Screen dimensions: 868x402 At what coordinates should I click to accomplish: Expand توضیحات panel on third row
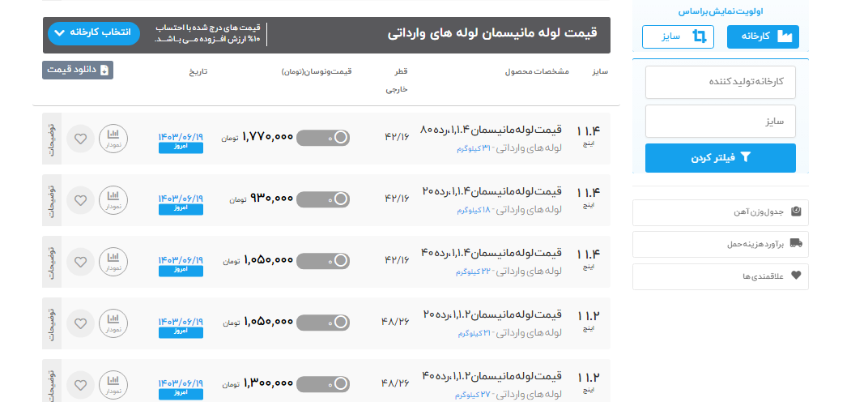[x=51, y=261]
